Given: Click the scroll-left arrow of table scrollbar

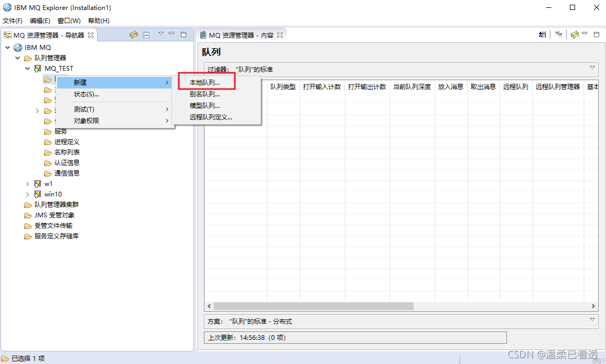Looking at the screenshot, I should (x=209, y=306).
